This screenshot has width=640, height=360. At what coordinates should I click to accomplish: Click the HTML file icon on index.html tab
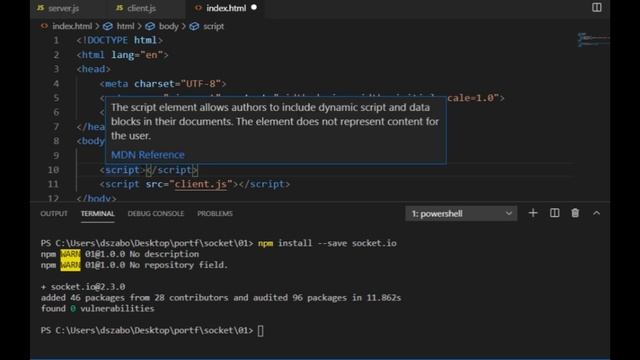(198, 8)
